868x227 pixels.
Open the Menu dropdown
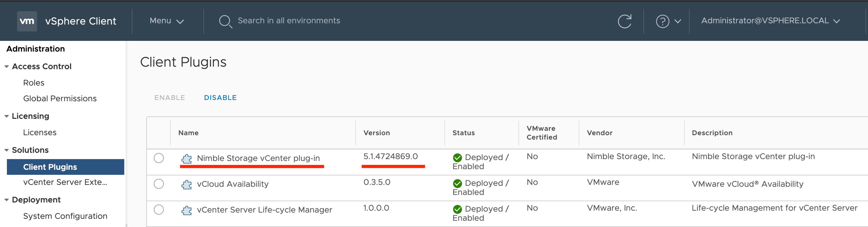point(167,21)
